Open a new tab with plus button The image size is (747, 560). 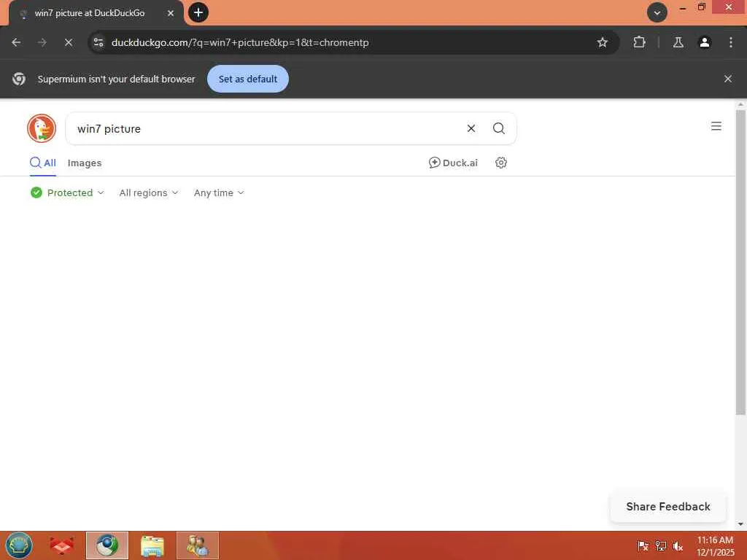[198, 12]
